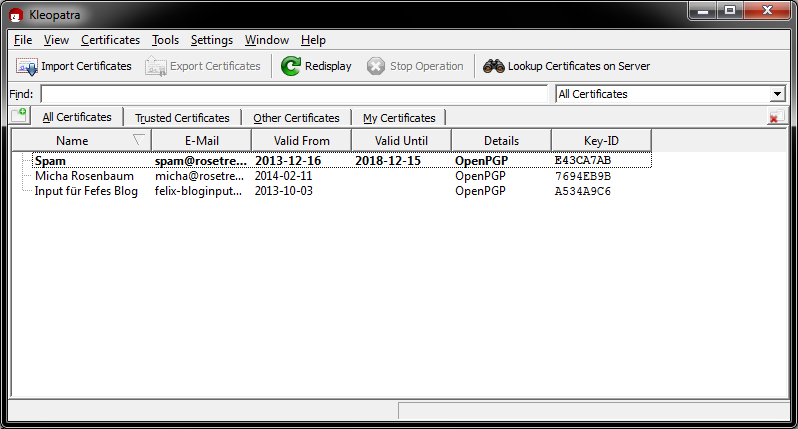798x429 pixels.
Task: Click inside the Find search field
Action: click(x=295, y=94)
